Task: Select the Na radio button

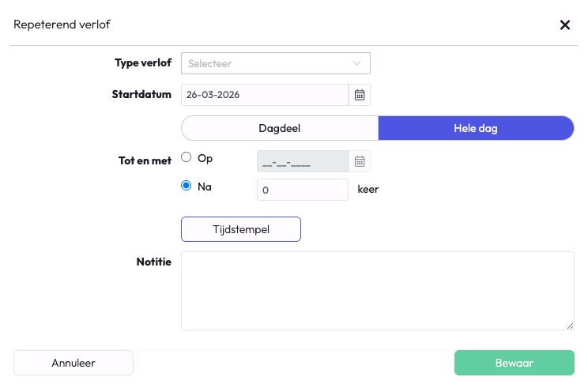Action: point(187,186)
